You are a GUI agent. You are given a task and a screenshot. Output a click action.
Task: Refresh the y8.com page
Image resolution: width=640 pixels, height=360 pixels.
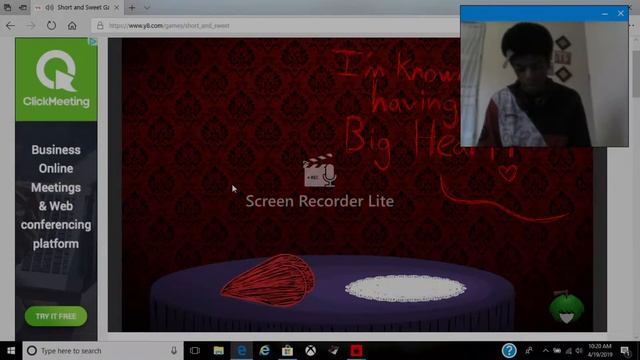51,26
